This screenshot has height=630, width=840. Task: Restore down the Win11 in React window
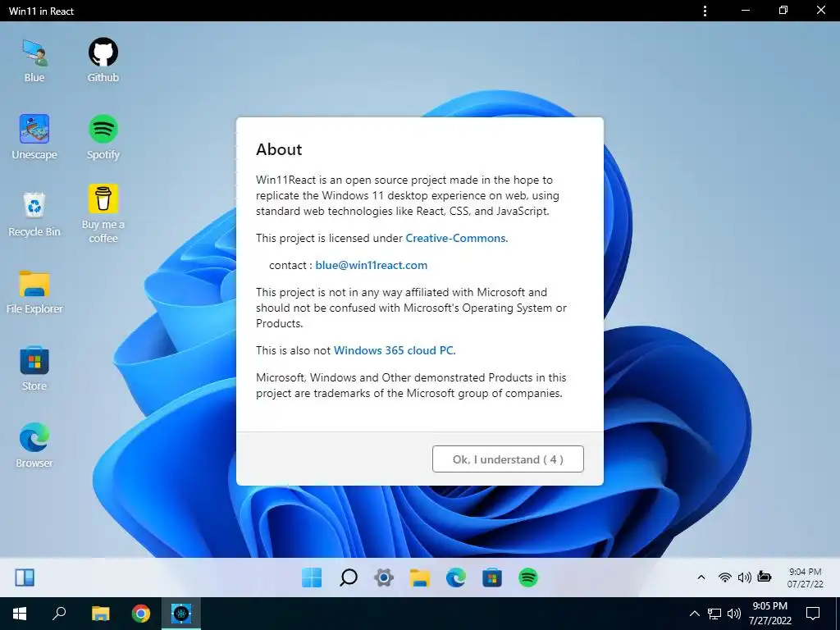783,11
